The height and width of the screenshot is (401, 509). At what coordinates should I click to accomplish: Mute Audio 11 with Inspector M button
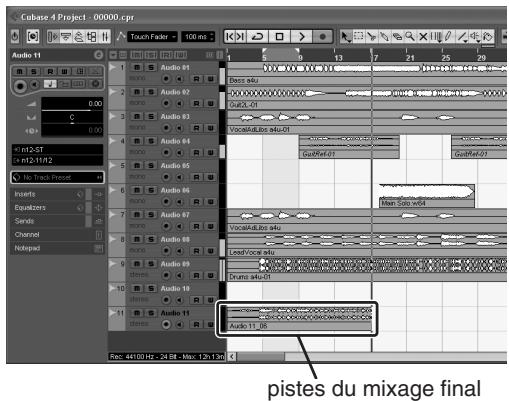tap(19, 71)
